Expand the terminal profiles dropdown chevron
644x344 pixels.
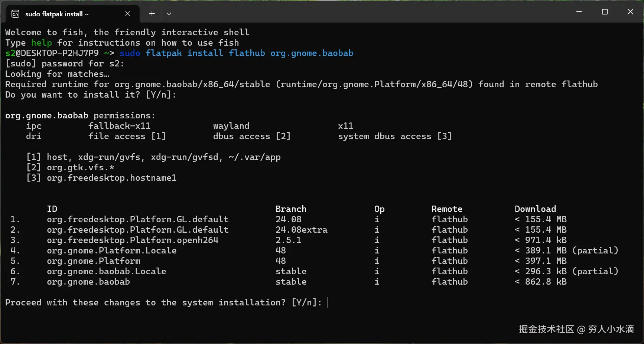pyautogui.click(x=169, y=14)
